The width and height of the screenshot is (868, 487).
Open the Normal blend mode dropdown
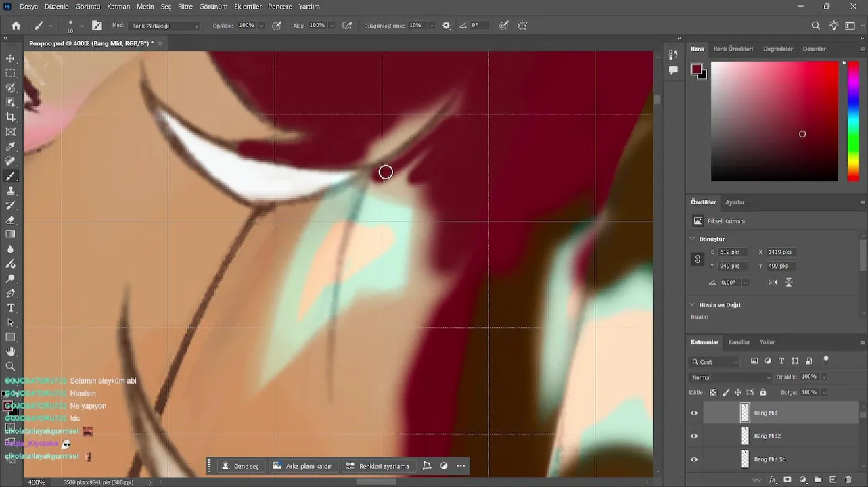click(730, 377)
